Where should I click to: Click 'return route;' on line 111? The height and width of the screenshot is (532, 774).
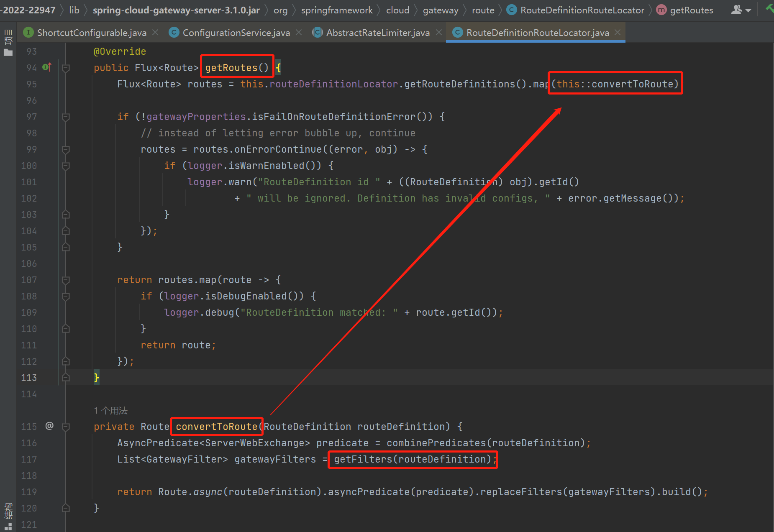(x=178, y=345)
